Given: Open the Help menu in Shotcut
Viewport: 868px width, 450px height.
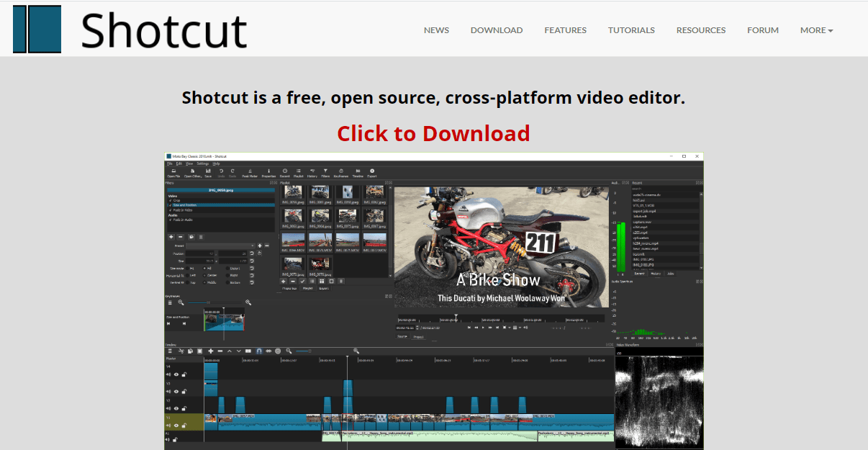Looking at the screenshot, I should 216,163.
